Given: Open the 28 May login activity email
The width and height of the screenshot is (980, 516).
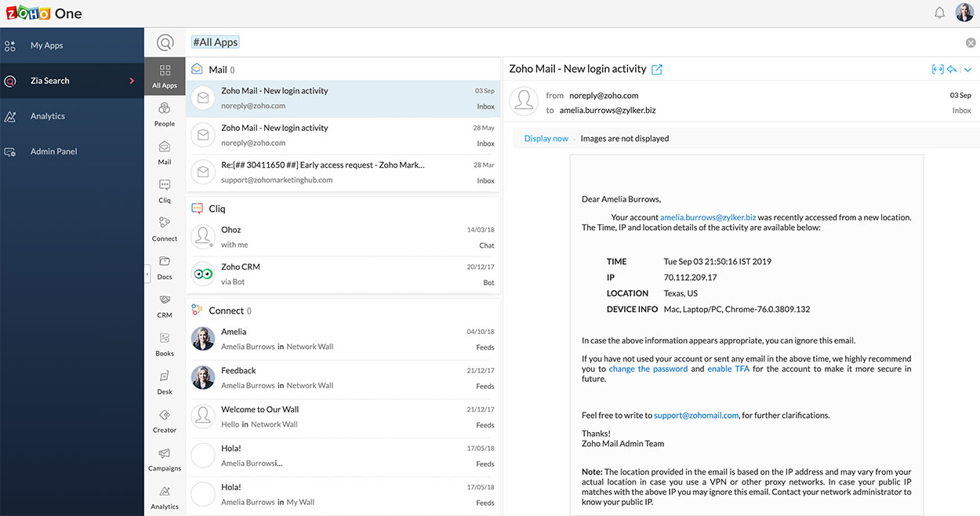Looking at the screenshot, I should (343, 135).
